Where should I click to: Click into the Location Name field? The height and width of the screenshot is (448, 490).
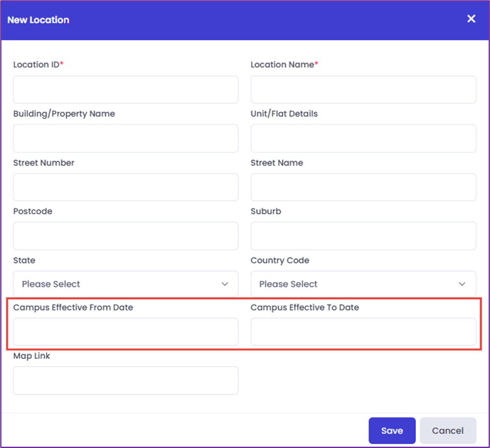tap(363, 90)
